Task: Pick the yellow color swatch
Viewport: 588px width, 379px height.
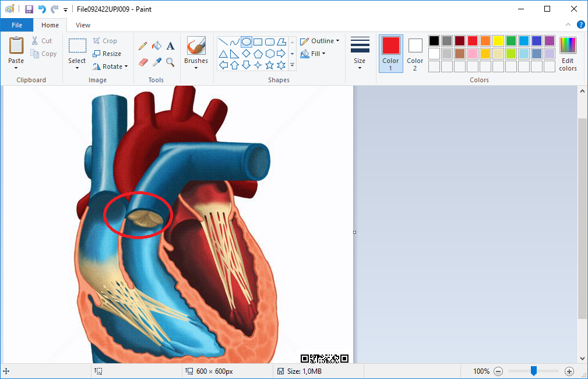Action: click(498, 41)
